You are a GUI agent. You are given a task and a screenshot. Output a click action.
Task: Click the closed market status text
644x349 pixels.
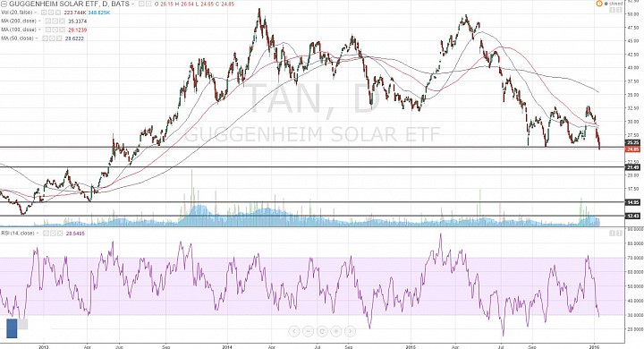615,4
